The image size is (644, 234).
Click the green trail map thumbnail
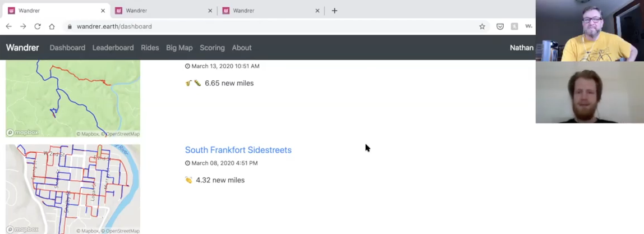click(73, 99)
